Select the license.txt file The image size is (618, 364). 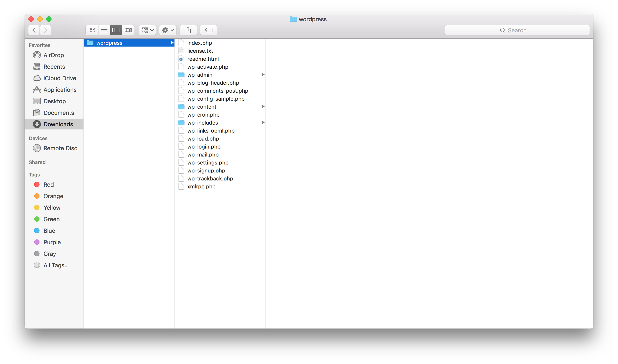220,51
